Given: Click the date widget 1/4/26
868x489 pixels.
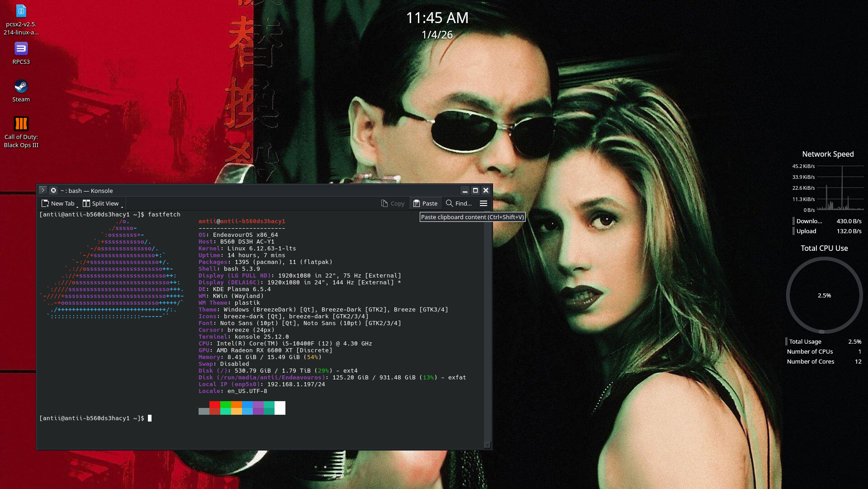Looking at the screenshot, I should click(x=437, y=35).
